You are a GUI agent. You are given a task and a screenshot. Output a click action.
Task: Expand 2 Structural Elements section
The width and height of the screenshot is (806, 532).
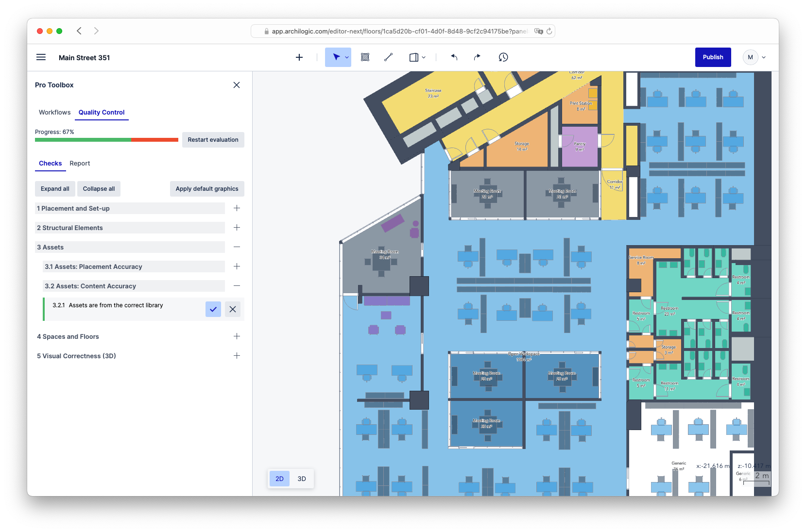point(237,228)
